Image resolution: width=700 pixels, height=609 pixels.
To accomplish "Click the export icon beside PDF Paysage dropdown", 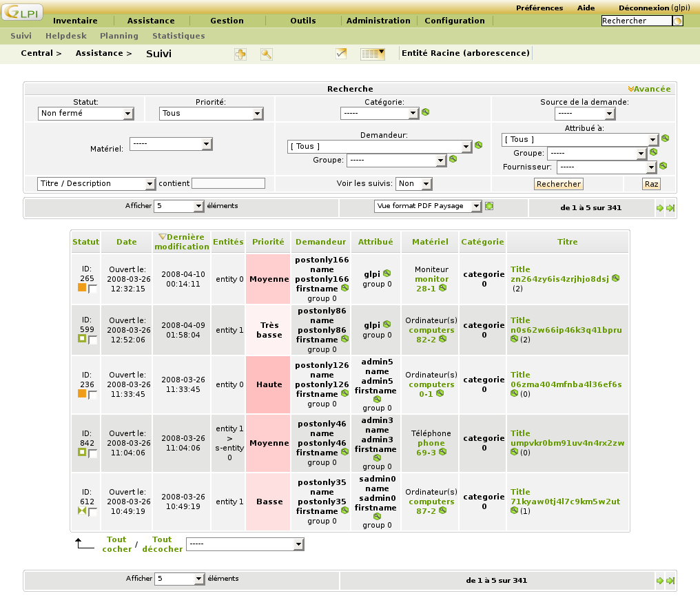I will (x=489, y=206).
